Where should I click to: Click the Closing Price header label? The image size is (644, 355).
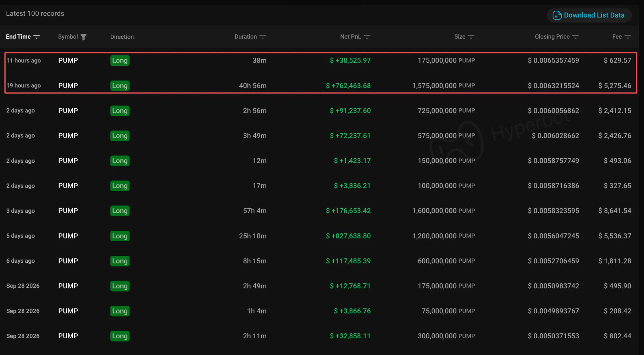(x=552, y=37)
